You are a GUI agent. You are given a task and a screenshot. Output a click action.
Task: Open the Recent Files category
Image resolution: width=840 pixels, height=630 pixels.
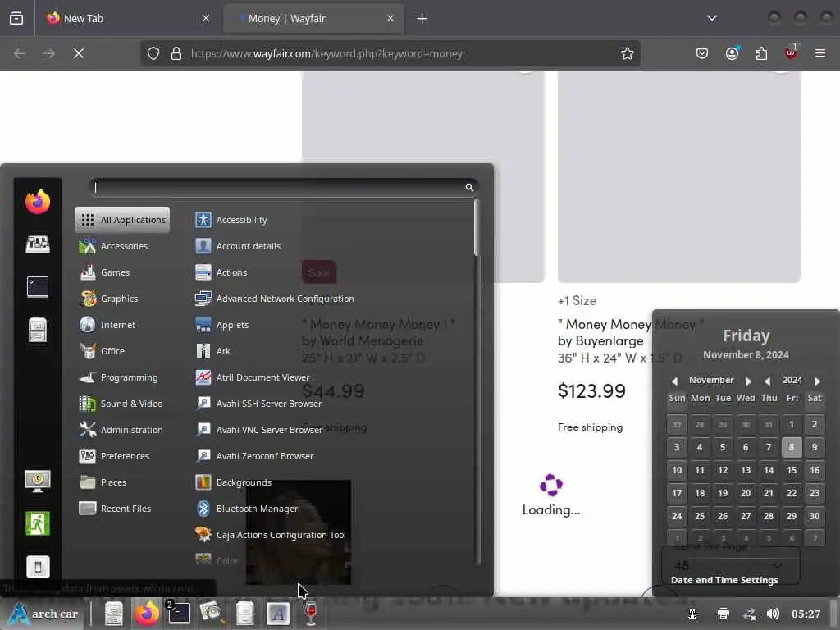click(x=123, y=509)
